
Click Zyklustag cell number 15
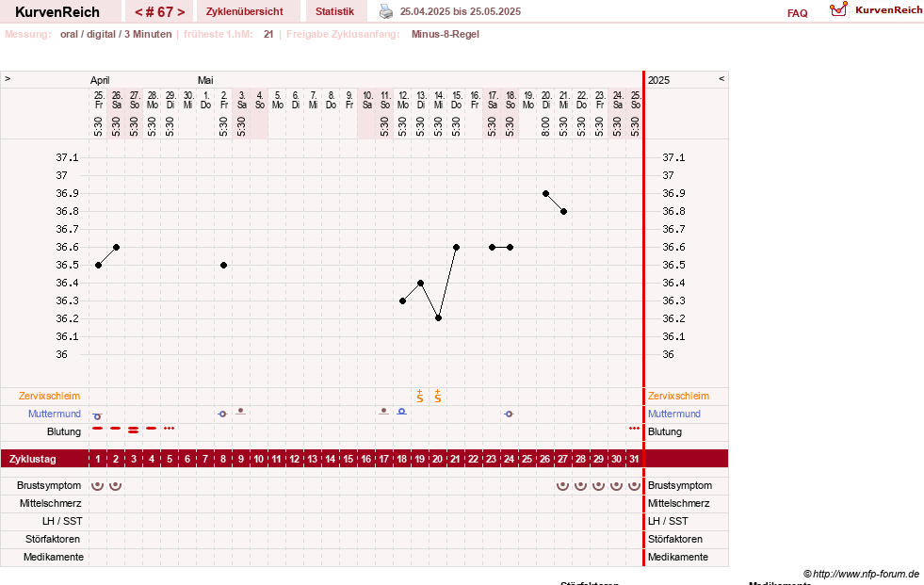tap(349, 459)
